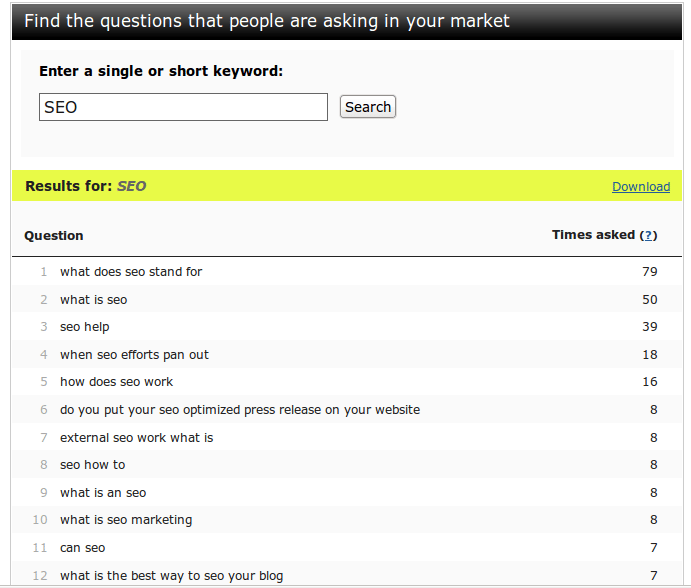Click the "can seo" question
The image size is (691, 588).
(x=82, y=548)
